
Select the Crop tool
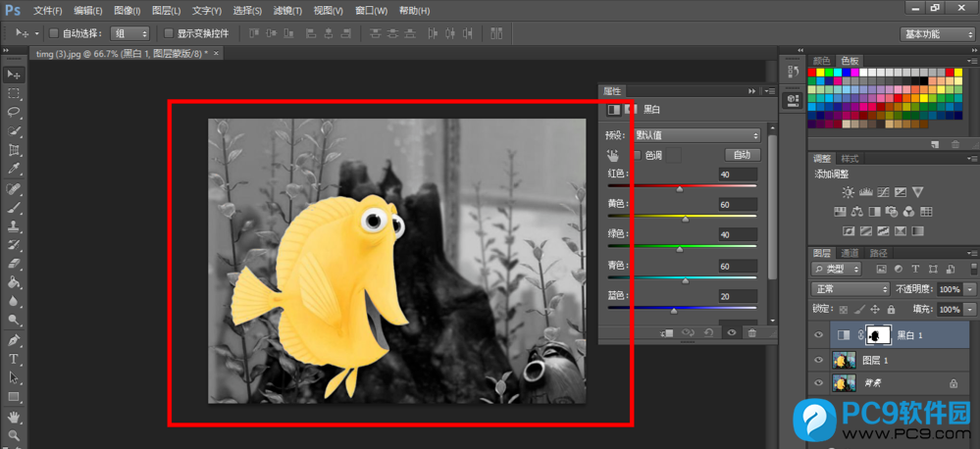pos(14,151)
